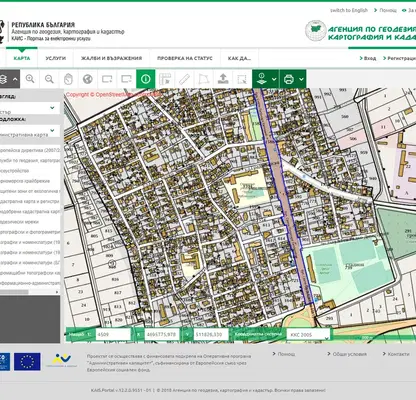
Task: Activate the green info identify tool
Action: [146, 79]
